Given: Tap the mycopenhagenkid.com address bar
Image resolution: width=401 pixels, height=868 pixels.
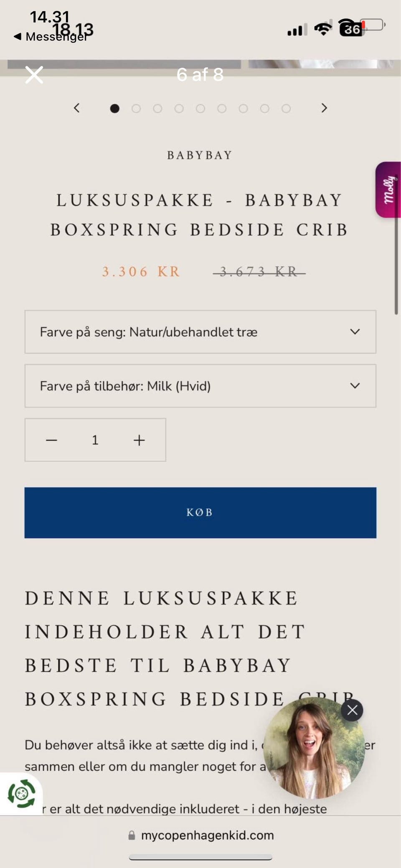Looking at the screenshot, I should (201, 835).
